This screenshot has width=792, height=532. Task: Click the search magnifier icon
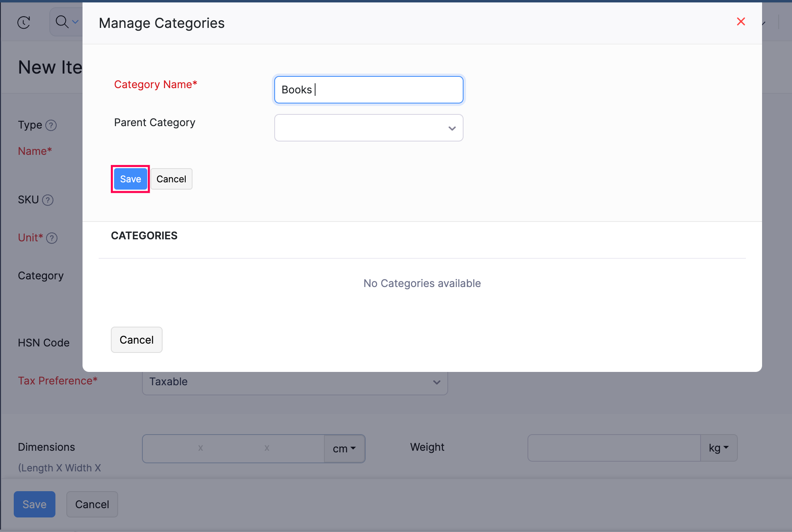pos(62,21)
